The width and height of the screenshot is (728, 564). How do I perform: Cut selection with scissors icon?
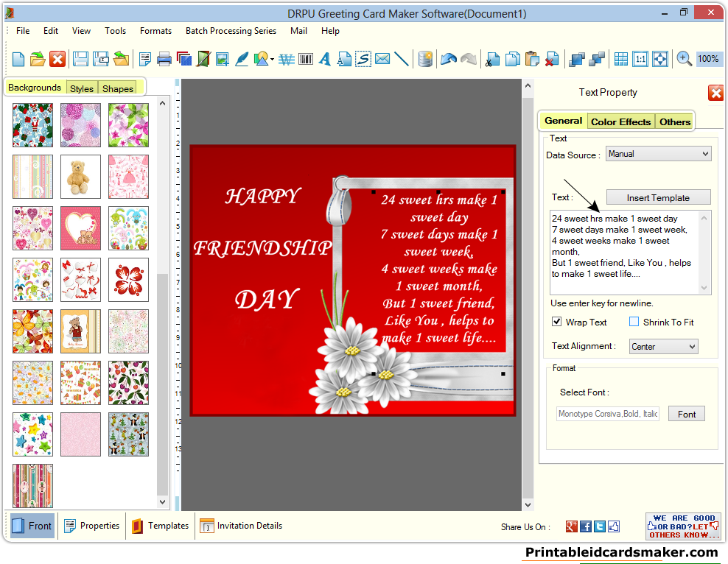492,59
